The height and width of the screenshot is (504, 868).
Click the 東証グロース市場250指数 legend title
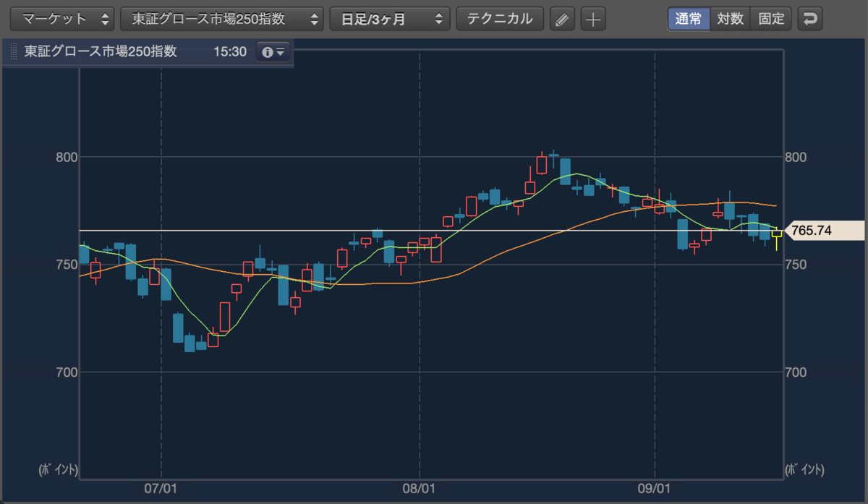tap(101, 52)
